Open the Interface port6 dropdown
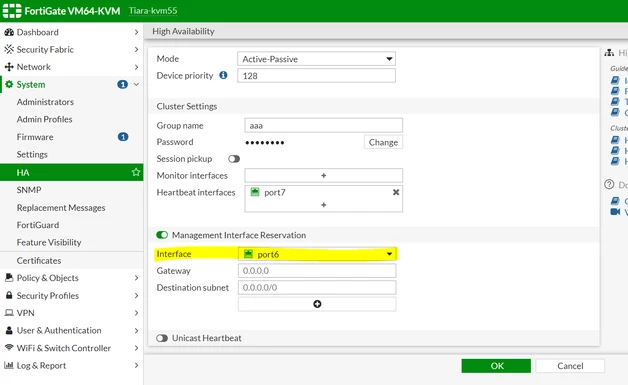The height and width of the screenshot is (385, 628). tap(317, 254)
